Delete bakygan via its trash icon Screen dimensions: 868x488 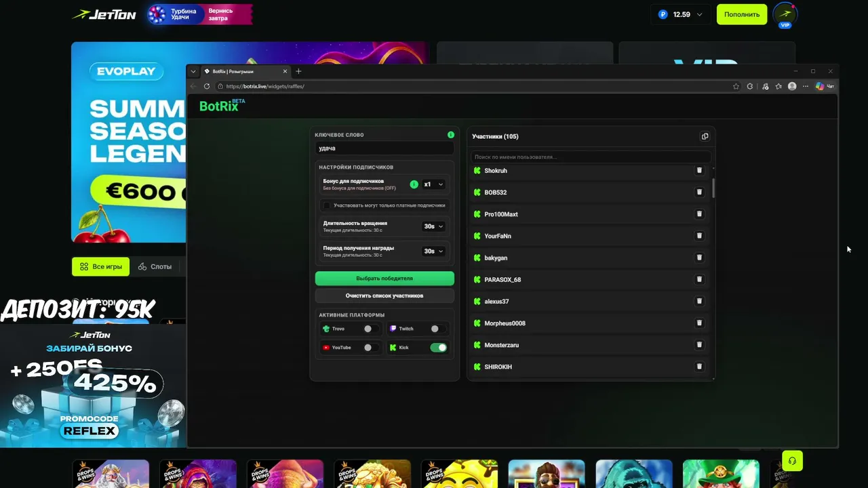click(699, 258)
